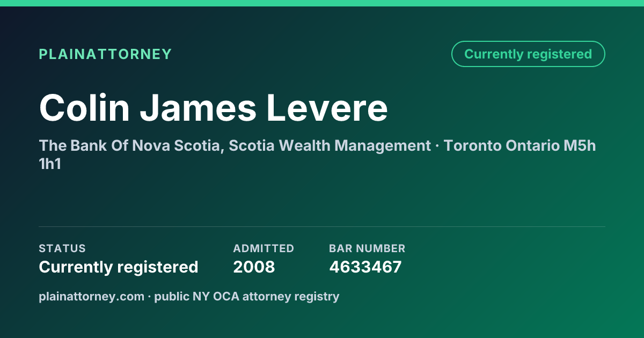Click the public NY OCA attorney registry text
The image size is (644, 338).
pos(247,296)
